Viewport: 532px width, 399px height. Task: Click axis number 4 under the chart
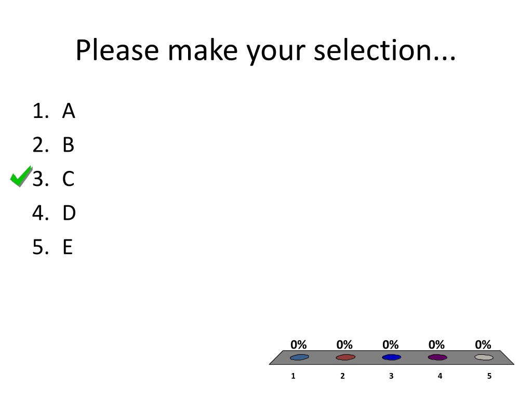click(440, 376)
